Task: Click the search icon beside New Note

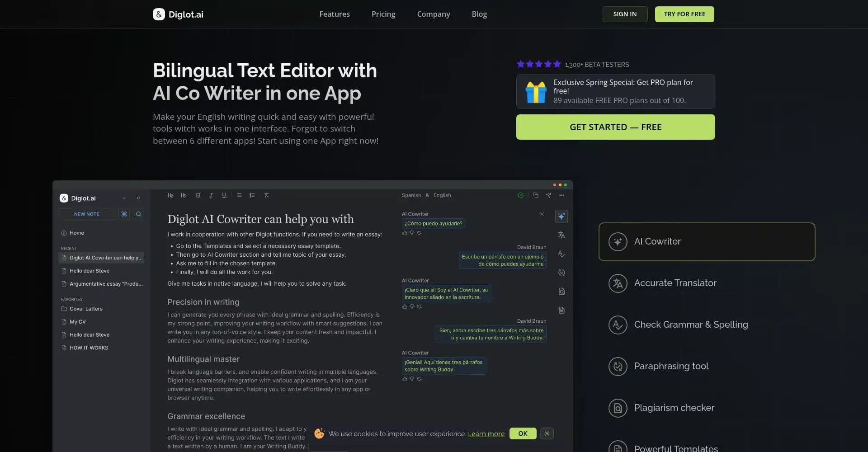Action: [x=138, y=214]
